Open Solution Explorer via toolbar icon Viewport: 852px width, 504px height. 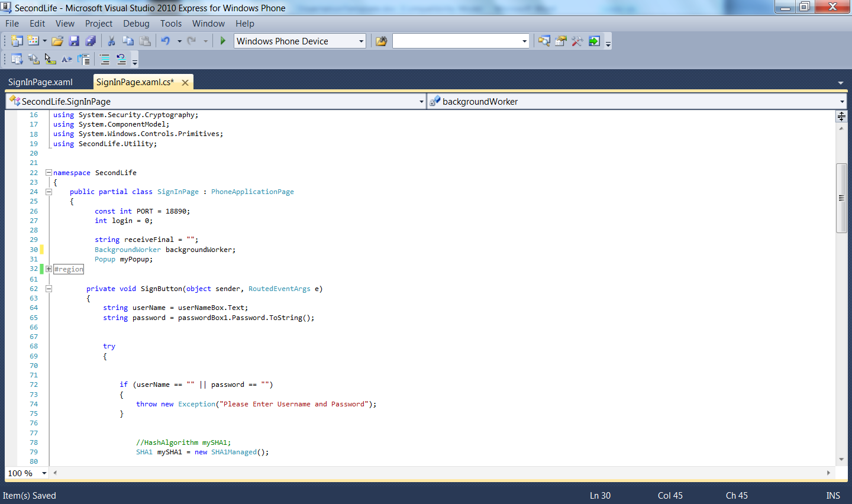coord(544,41)
